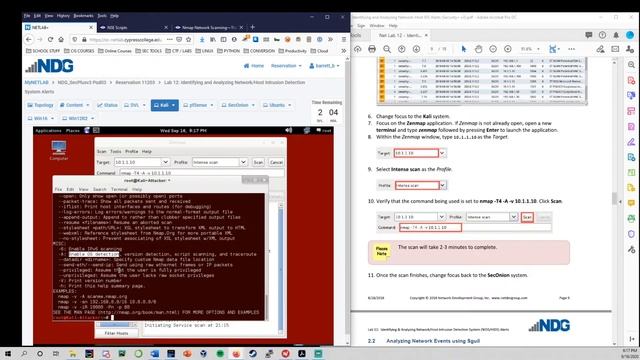The height and width of the screenshot is (360, 640).
Task: Go to NDG Home link
Action: (254, 66)
